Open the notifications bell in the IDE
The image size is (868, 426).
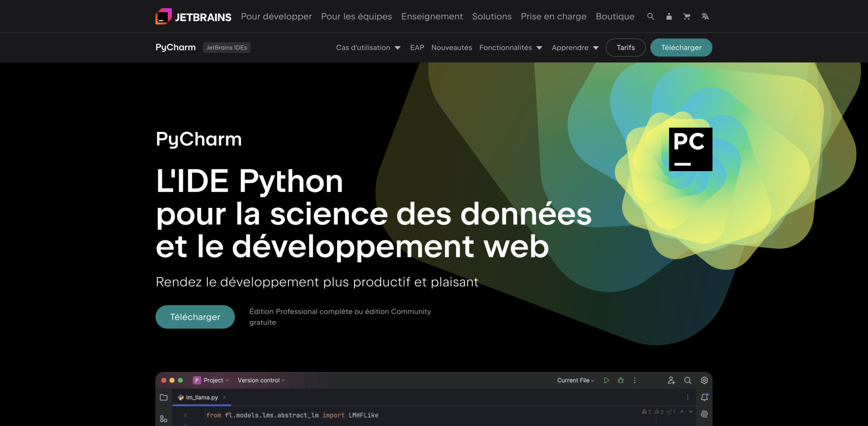pyautogui.click(x=704, y=398)
